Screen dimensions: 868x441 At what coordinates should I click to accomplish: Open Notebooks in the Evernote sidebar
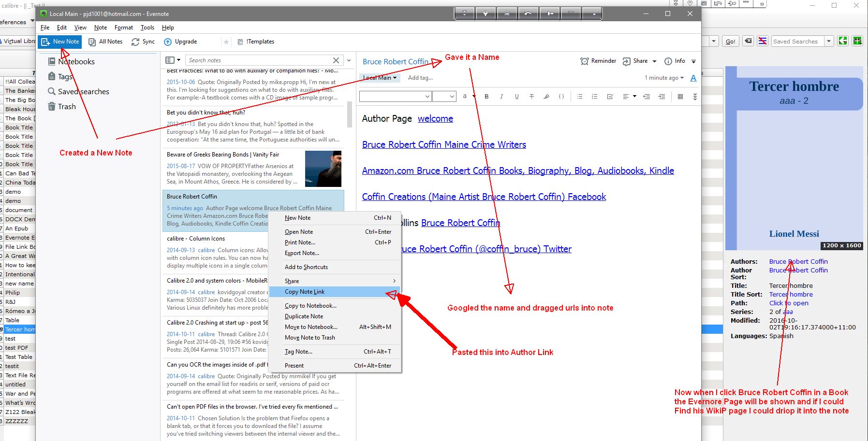[71, 61]
